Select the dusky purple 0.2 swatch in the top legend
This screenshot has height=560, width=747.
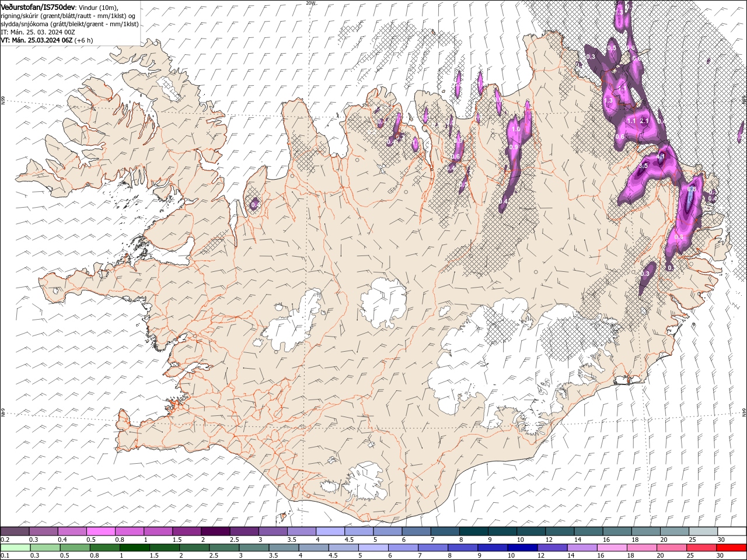[x=15, y=531]
